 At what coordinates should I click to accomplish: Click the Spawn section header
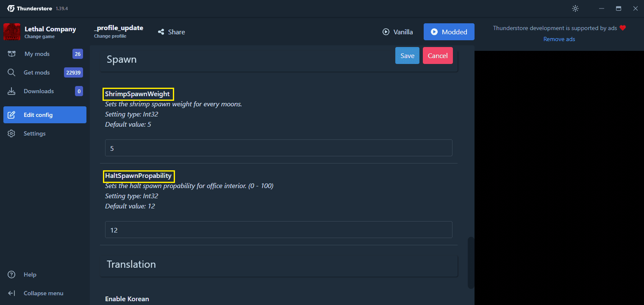tap(279, 59)
